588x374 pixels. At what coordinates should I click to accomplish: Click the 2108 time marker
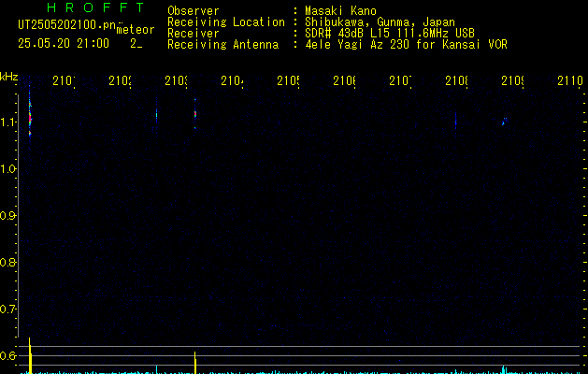457,81
